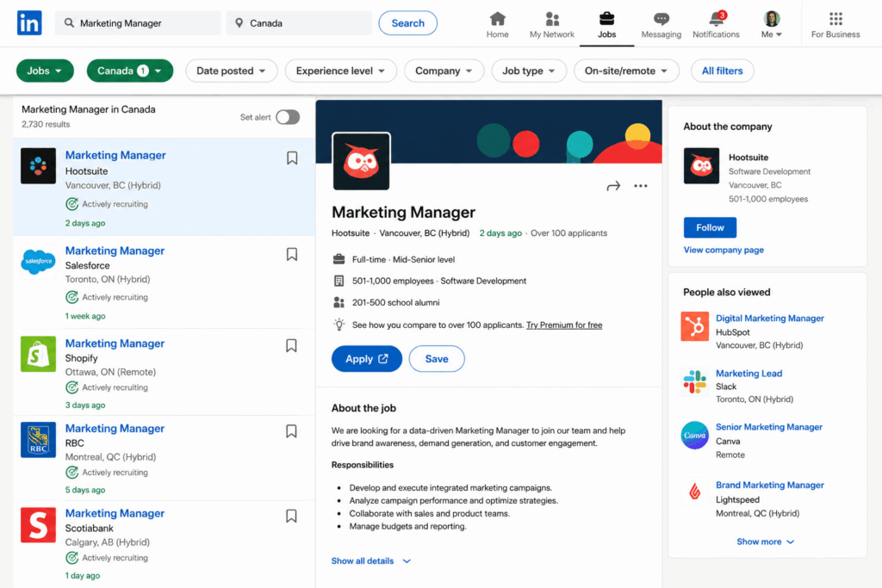Click Try Premium for free link
882x588 pixels.
tap(564, 325)
